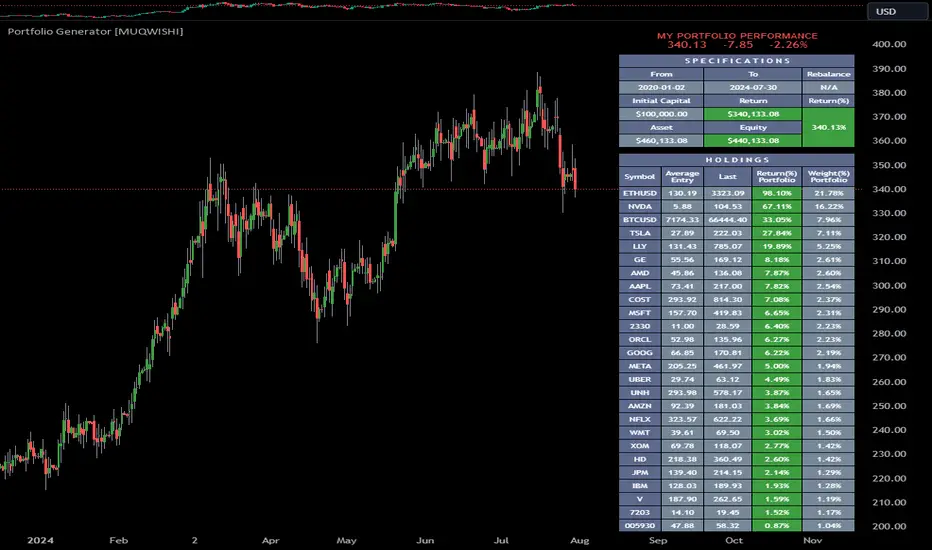Click the 66444.40 last price for BTCUSD
Viewport: 932px width, 550px height.
click(727, 220)
